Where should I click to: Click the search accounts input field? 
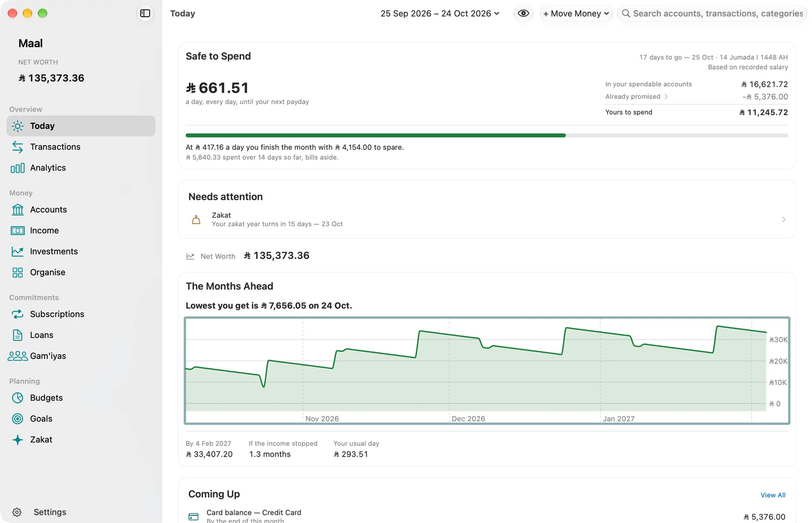[x=712, y=14]
